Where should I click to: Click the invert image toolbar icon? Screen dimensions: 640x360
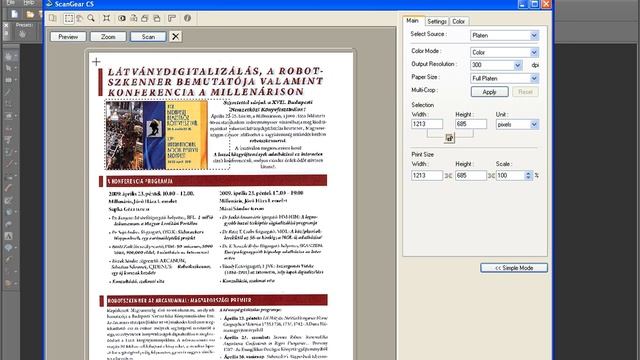tap(122, 18)
